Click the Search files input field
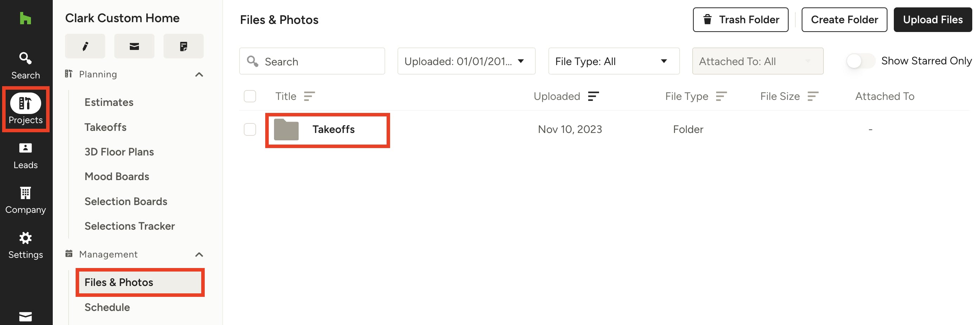 (x=312, y=61)
